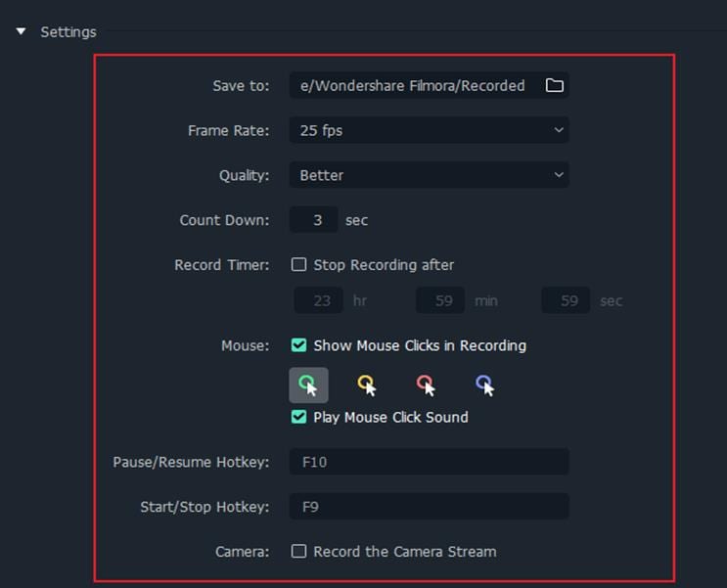Enable Record the Camera Stream checkbox
Viewport: 727px width, 588px height.
298,551
